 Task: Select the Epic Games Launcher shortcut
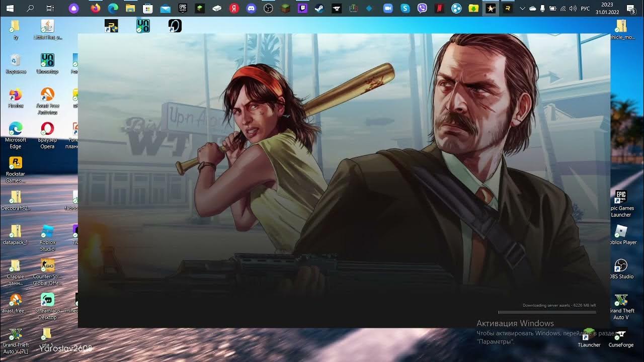[x=621, y=204]
